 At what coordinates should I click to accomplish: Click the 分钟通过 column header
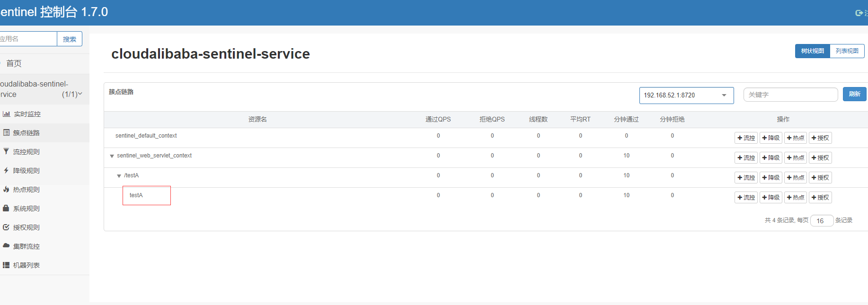point(626,119)
